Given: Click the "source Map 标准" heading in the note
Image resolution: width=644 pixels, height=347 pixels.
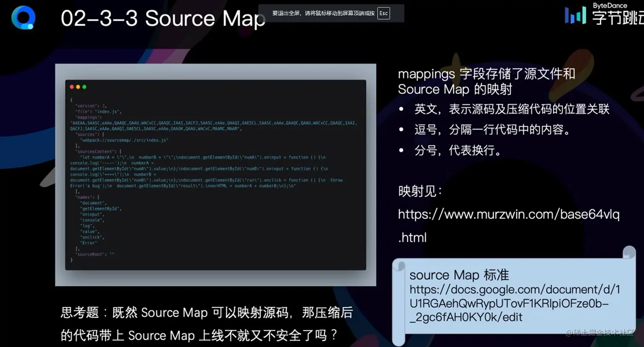Looking at the screenshot, I should [459, 275].
